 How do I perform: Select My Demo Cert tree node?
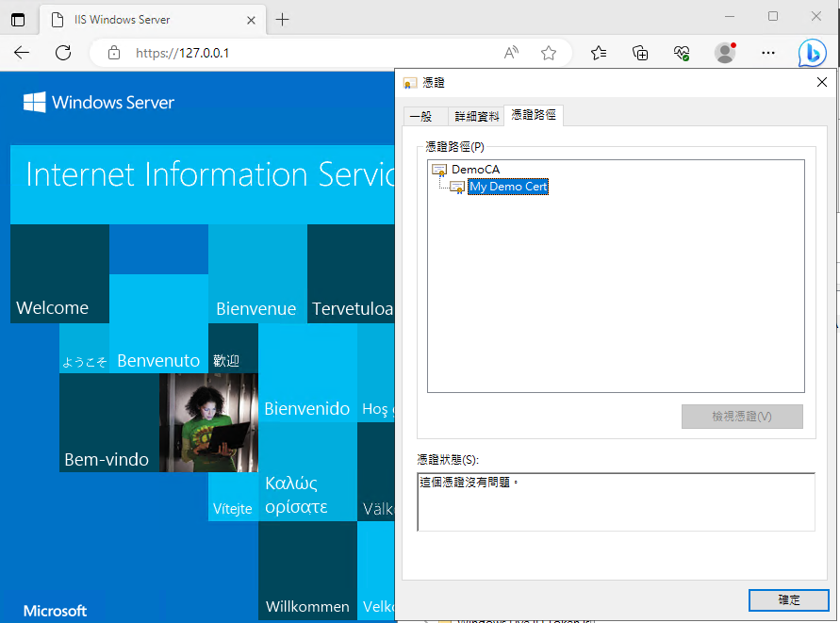click(508, 187)
